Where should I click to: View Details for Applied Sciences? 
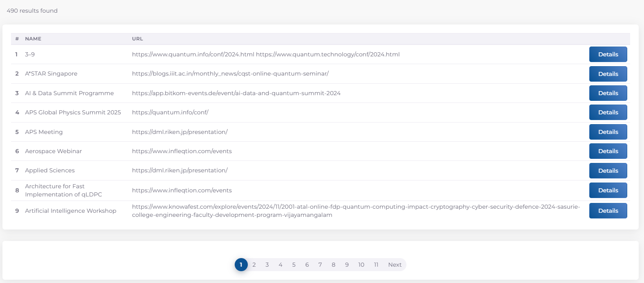pos(608,171)
